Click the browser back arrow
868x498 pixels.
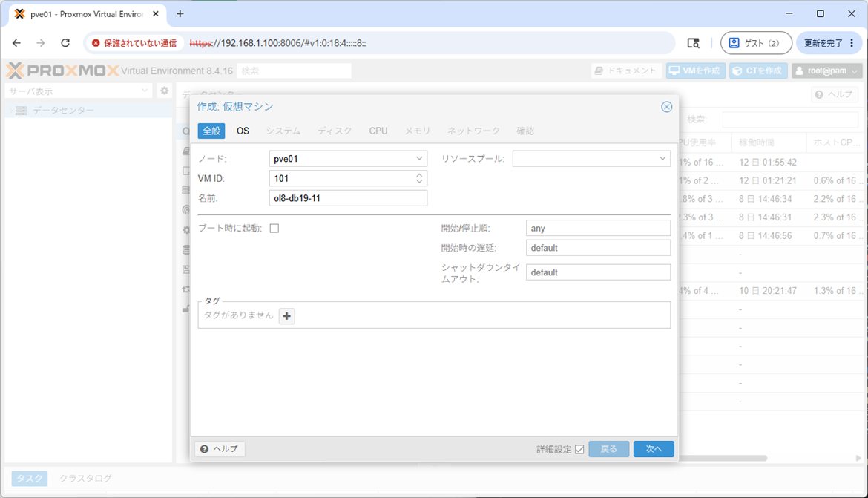[16, 42]
